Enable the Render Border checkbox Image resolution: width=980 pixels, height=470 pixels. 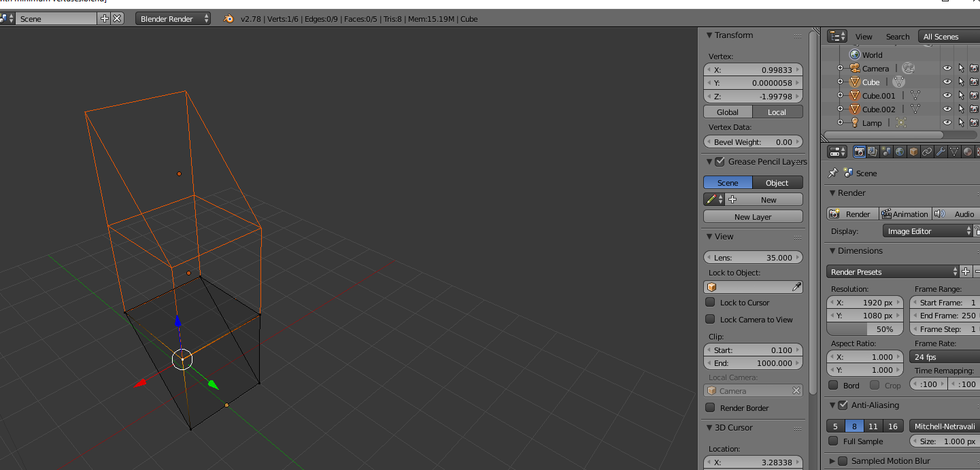710,407
